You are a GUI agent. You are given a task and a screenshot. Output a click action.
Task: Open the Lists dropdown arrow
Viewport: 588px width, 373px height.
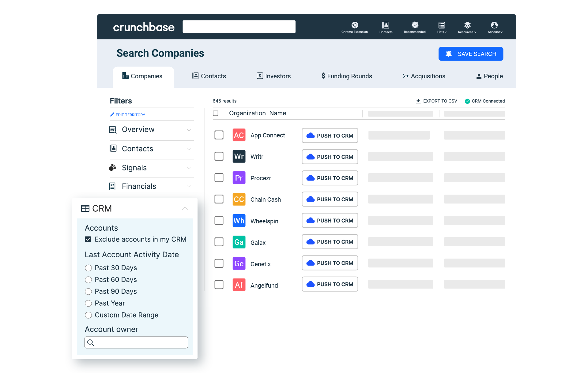click(x=446, y=32)
